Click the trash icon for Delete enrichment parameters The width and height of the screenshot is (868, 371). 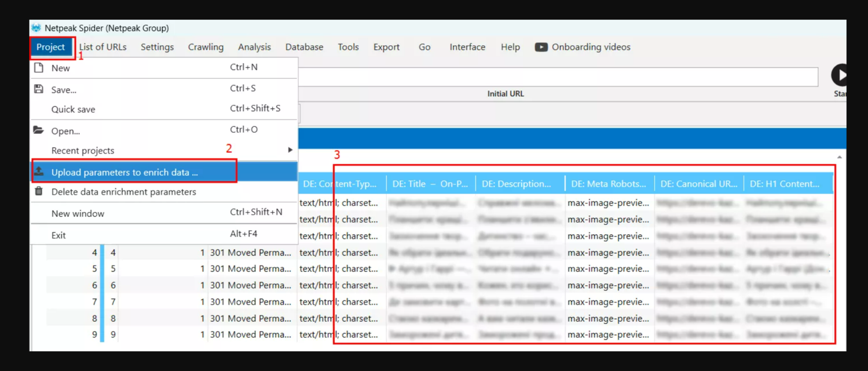39,191
